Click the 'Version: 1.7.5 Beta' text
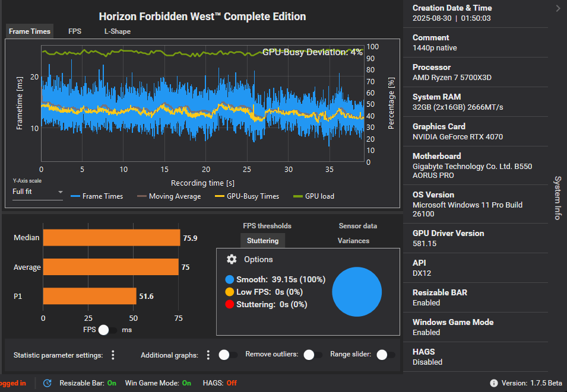567x392 pixels. pos(531,383)
